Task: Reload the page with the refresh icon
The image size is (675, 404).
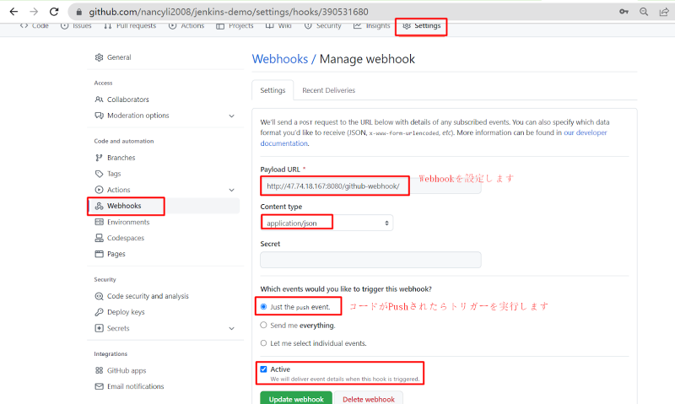Action: point(54,12)
